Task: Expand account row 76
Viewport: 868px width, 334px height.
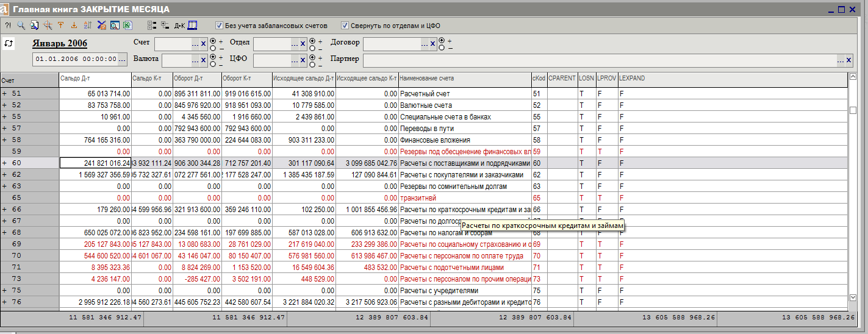Action: pyautogui.click(x=4, y=302)
